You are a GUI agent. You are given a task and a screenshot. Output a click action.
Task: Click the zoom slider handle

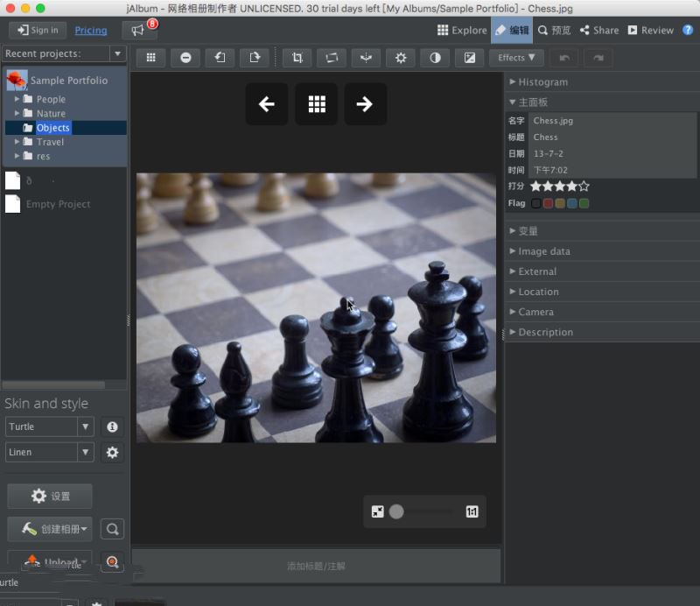click(x=396, y=511)
